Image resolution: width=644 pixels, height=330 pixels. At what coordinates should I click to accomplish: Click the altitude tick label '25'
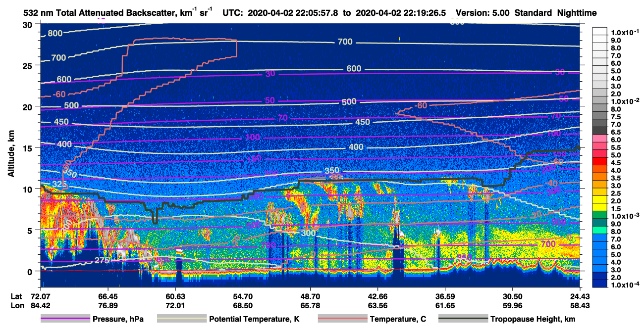click(x=29, y=66)
